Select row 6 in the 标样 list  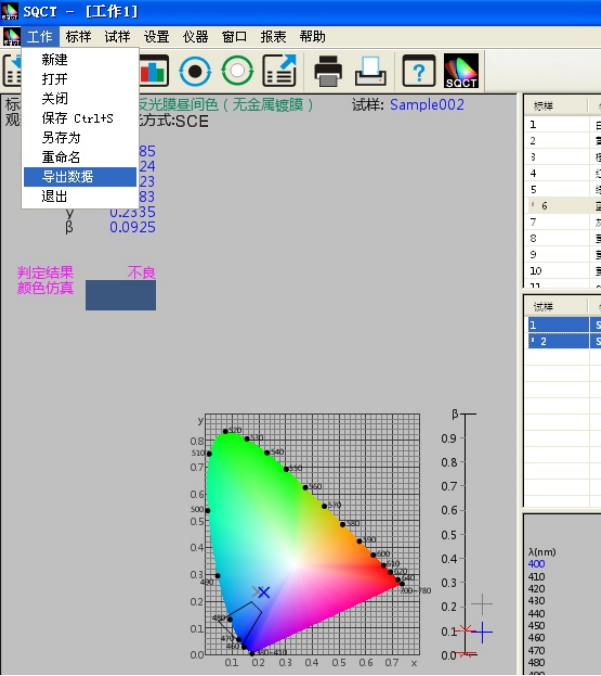[x=560, y=206]
